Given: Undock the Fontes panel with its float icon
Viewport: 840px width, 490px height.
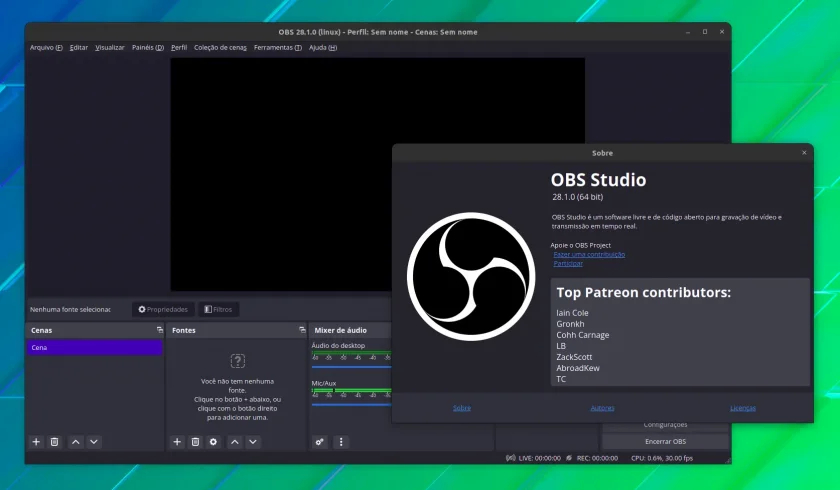Looking at the screenshot, I should 302,330.
